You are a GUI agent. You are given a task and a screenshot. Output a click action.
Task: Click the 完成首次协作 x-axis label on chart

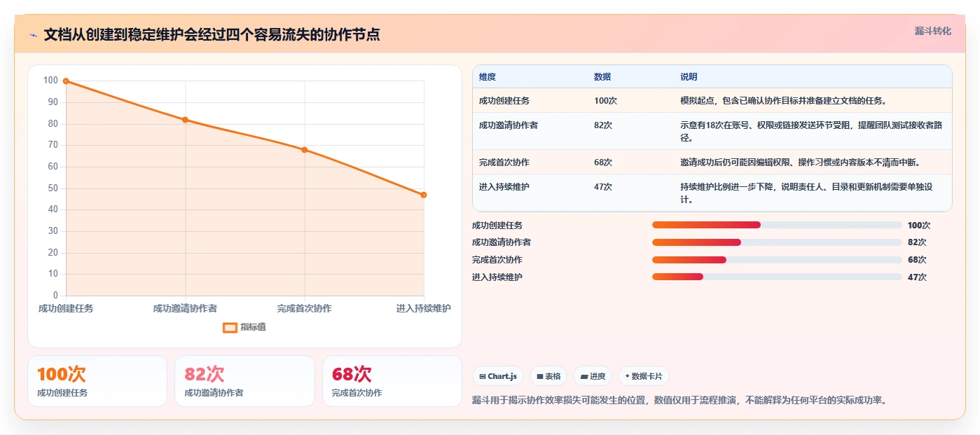coord(304,308)
